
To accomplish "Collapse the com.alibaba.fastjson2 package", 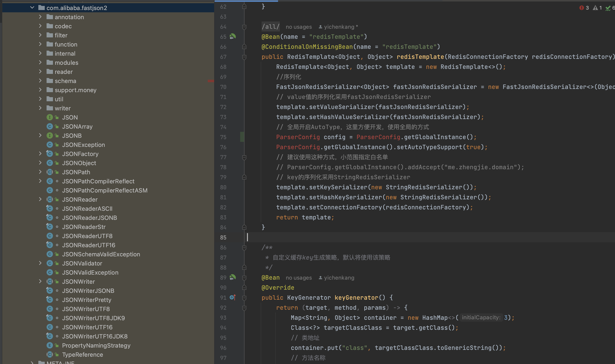I will click(32, 7).
